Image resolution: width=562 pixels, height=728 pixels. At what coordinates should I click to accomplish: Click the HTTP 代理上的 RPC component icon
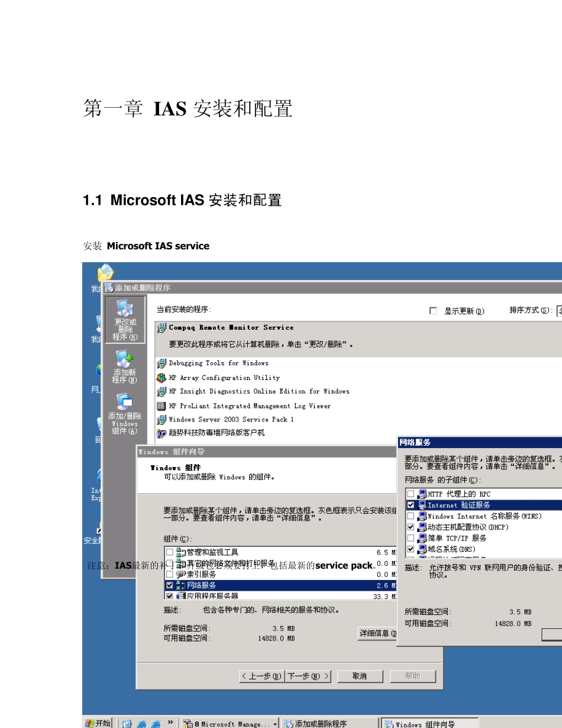click(x=422, y=494)
